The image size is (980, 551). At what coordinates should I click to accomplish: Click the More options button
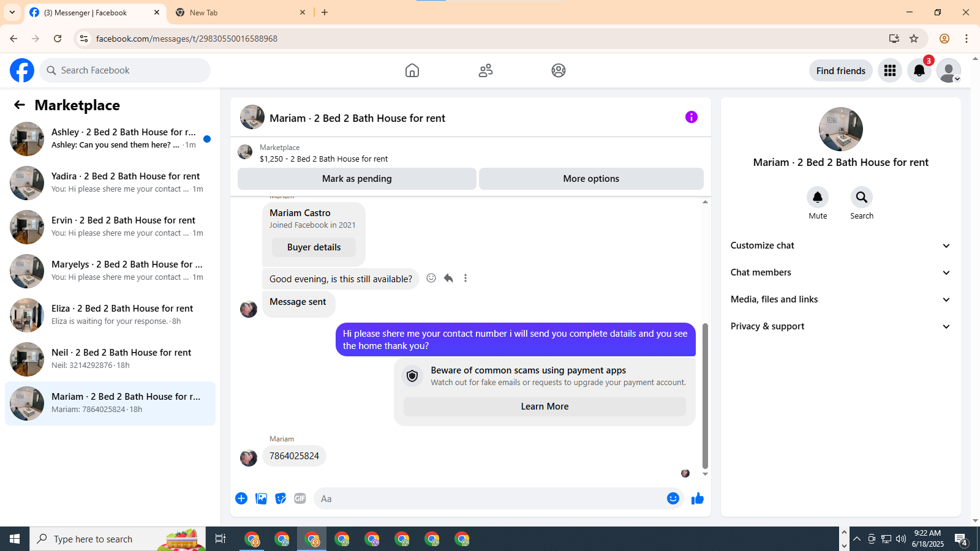point(591,179)
